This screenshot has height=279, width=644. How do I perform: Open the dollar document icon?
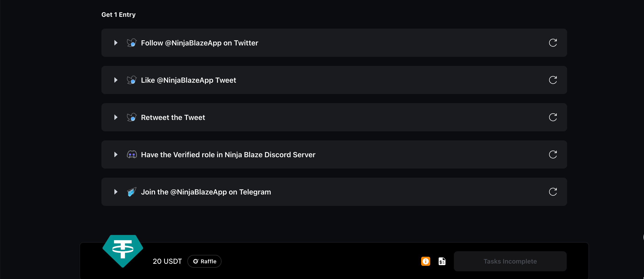pos(442,261)
